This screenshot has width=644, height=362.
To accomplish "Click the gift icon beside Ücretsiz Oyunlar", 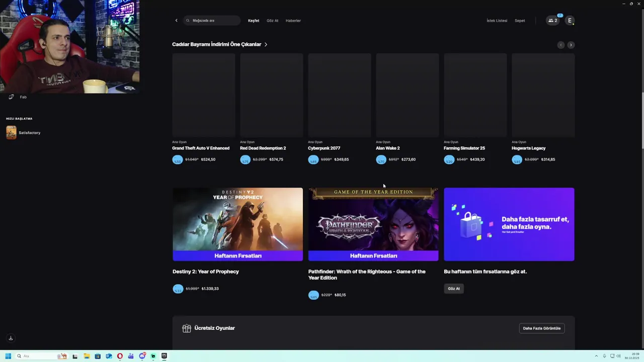I will point(187,328).
